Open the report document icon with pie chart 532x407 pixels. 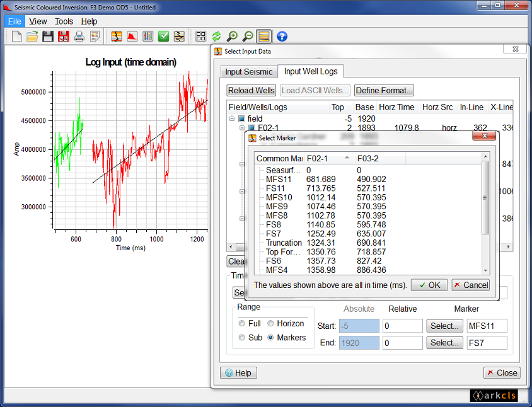pos(95,37)
